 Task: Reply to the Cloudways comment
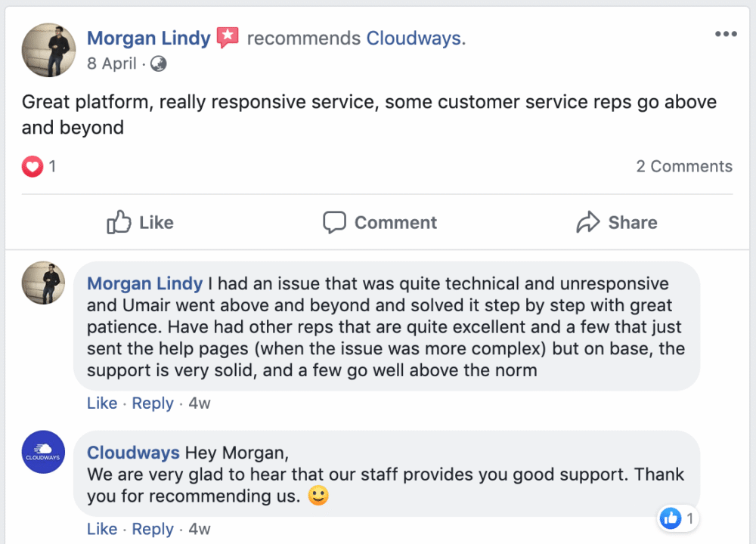pos(153,529)
